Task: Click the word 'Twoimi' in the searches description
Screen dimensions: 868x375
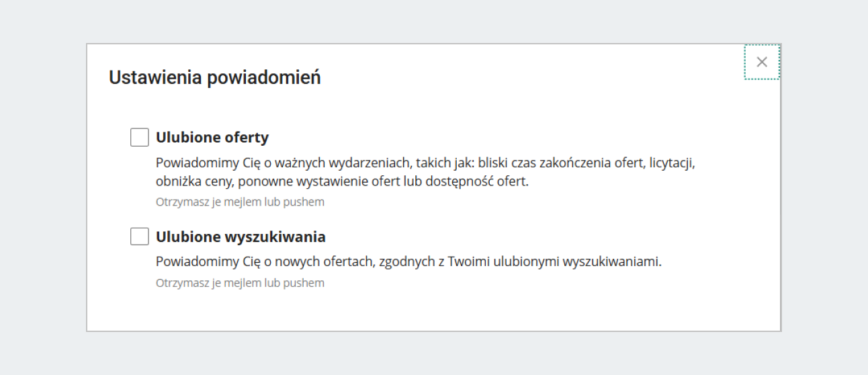Action: [x=470, y=261]
